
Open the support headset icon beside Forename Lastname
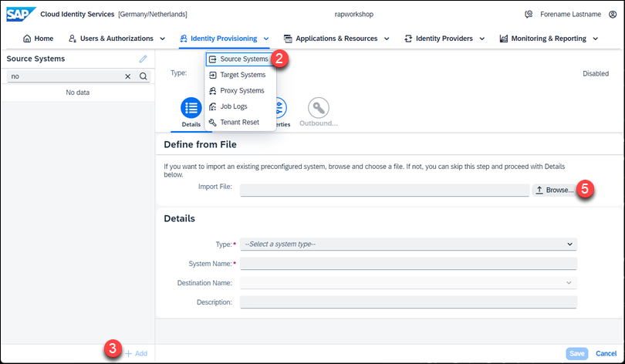(529, 15)
